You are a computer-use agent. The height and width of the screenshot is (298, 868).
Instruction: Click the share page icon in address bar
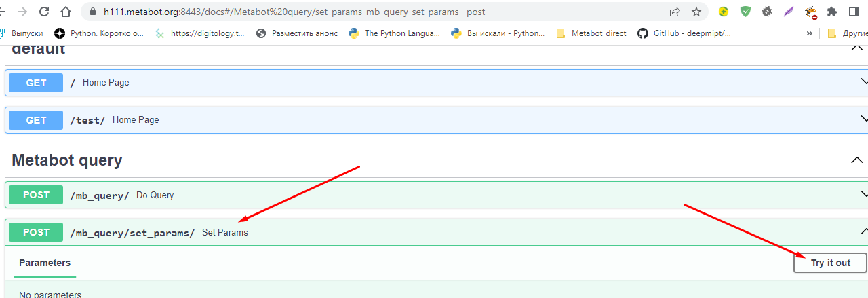click(x=675, y=12)
